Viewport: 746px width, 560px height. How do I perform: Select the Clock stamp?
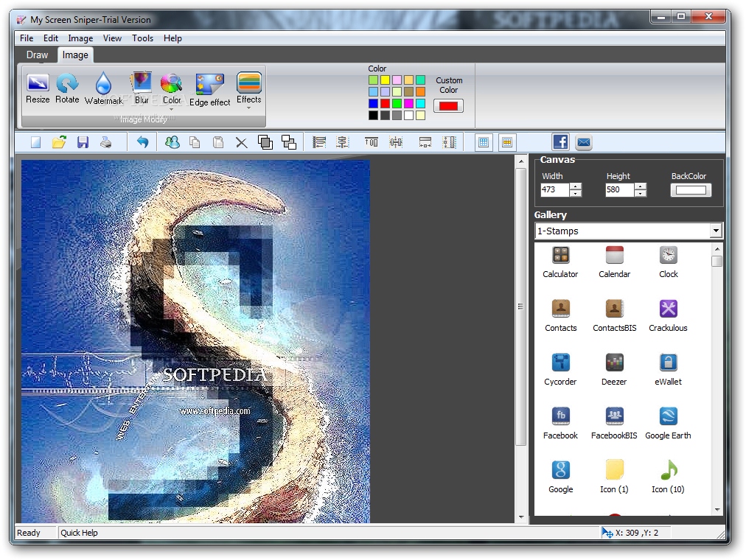coord(668,262)
